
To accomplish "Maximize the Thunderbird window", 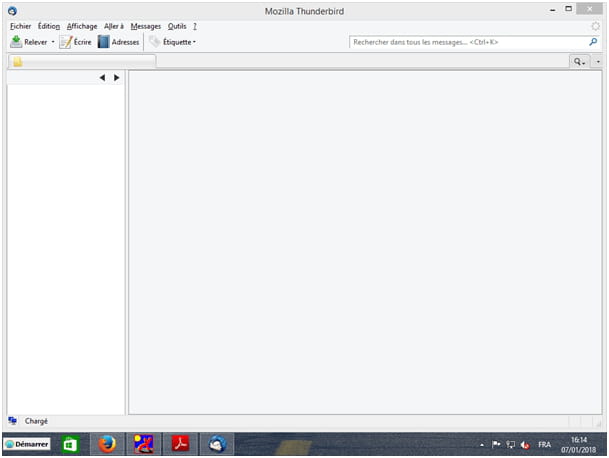I will coord(569,9).
